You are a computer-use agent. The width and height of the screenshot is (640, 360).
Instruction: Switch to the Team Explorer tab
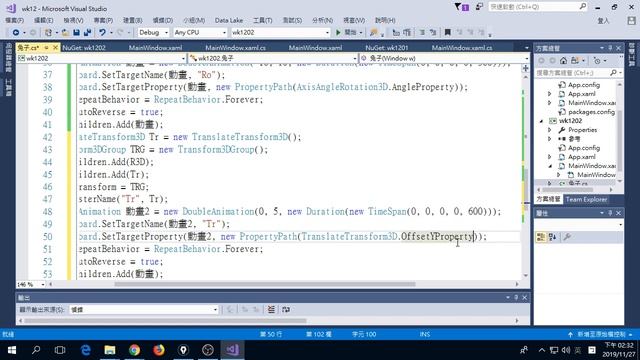click(x=586, y=199)
